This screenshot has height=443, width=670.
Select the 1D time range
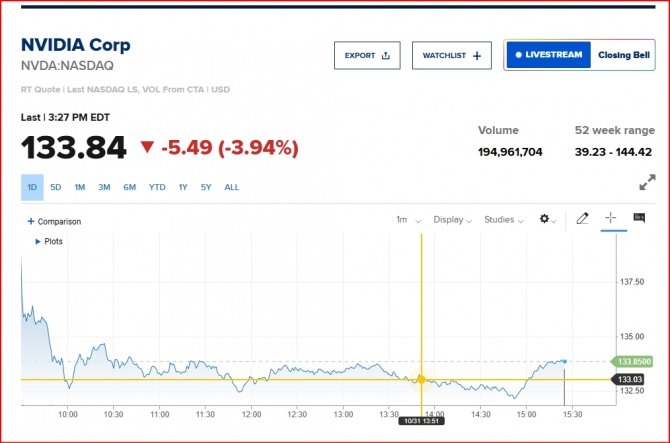coord(32,187)
